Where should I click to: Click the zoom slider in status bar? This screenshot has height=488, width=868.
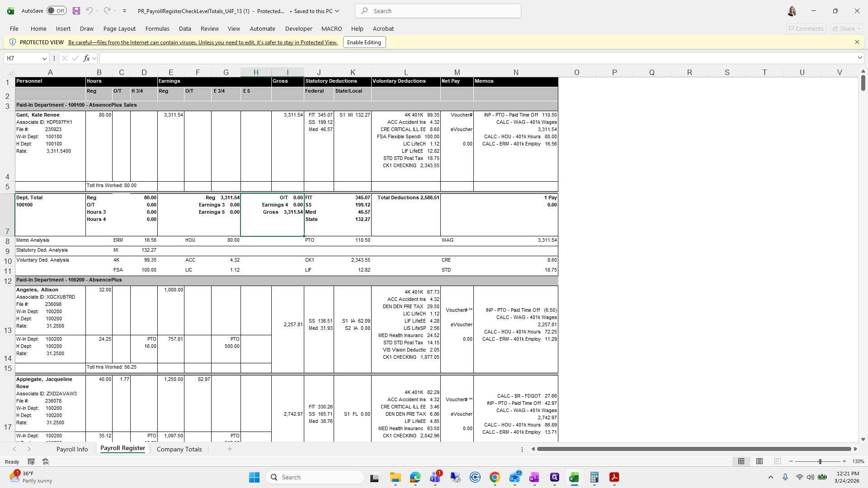[x=820, y=461]
